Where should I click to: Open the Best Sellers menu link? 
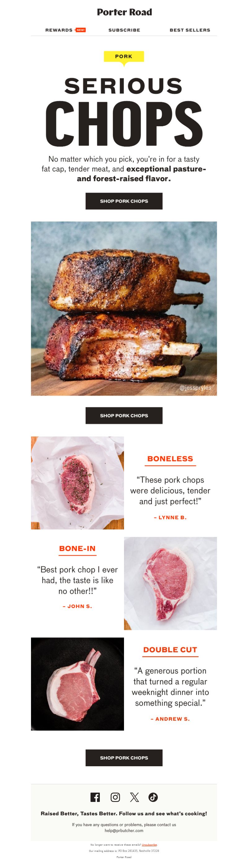click(x=190, y=30)
